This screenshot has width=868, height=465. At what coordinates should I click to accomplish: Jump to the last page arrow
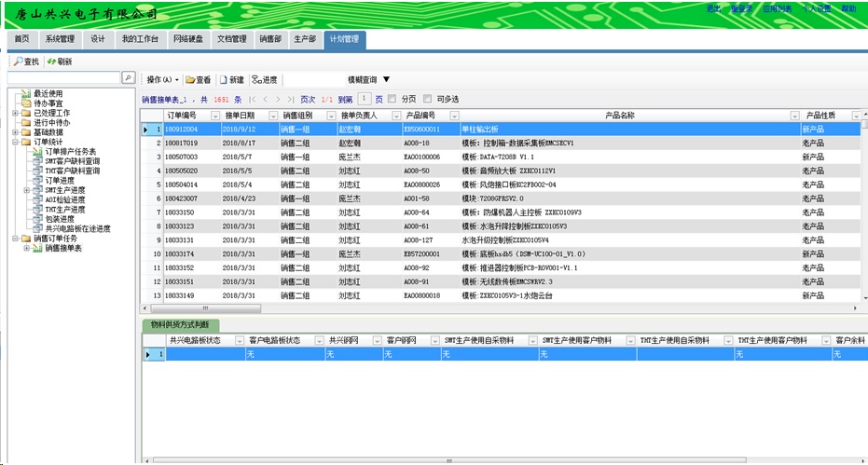[290, 99]
